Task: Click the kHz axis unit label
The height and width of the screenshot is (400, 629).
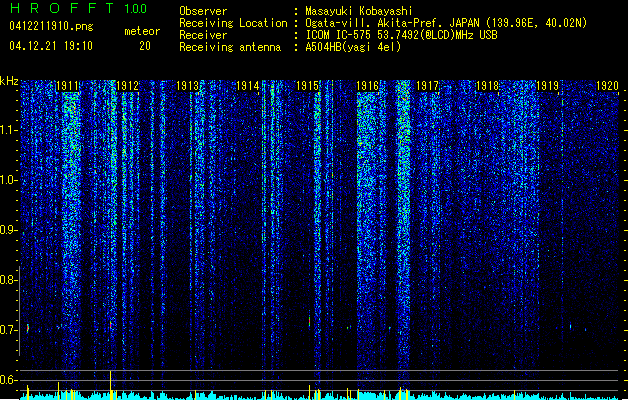Action: [9, 81]
